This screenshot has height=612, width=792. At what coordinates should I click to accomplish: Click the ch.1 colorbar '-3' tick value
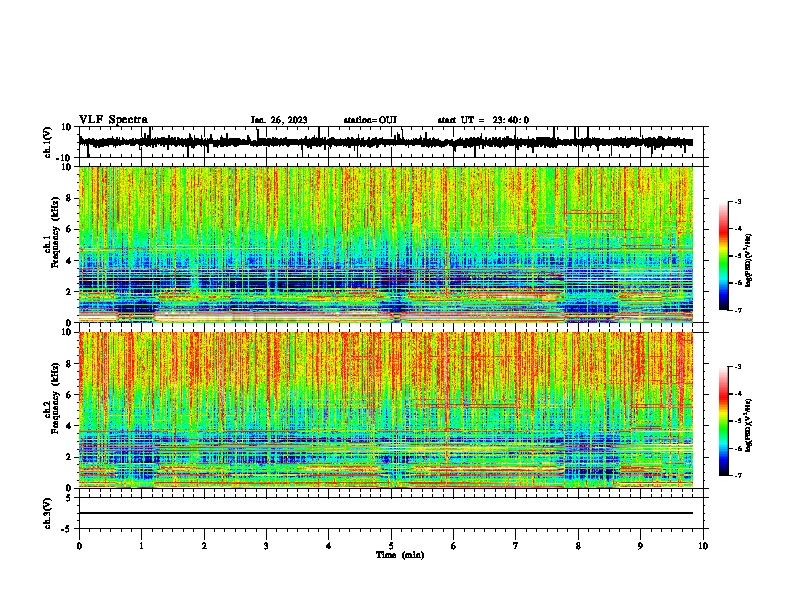[738, 201]
